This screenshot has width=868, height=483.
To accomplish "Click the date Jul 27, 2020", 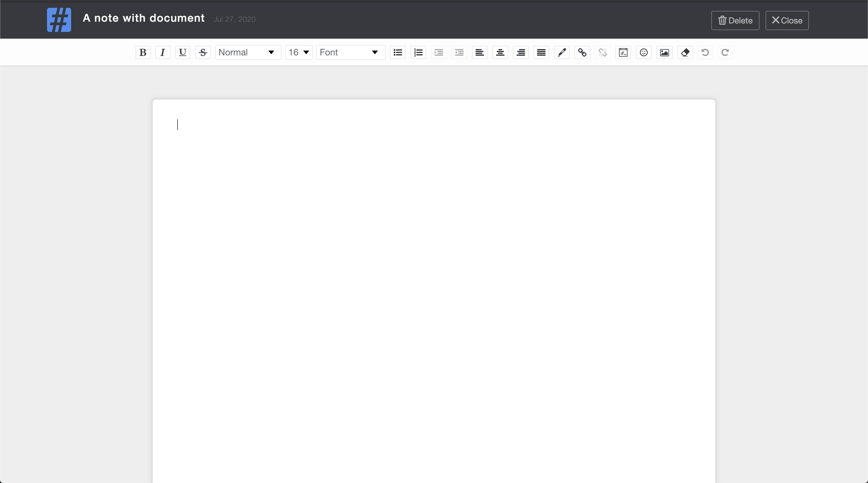I will 234,19.
